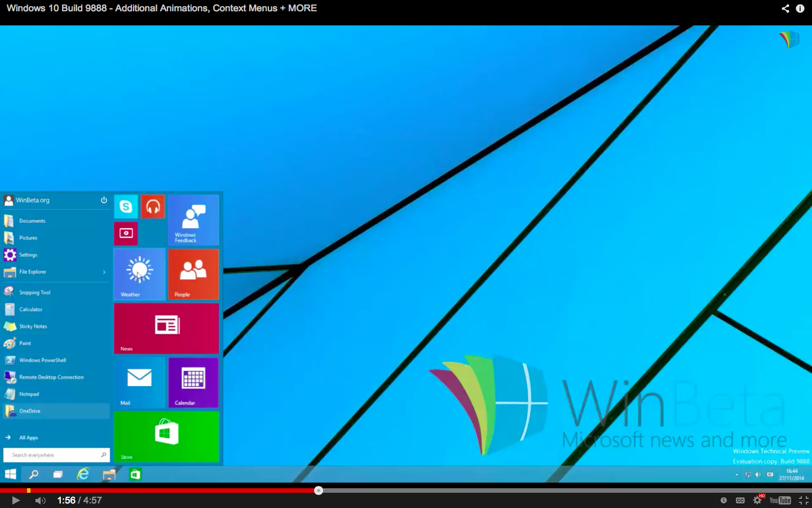Click the video progress scrubber handle
Viewport: 812px width, 508px height.
pos(319,491)
